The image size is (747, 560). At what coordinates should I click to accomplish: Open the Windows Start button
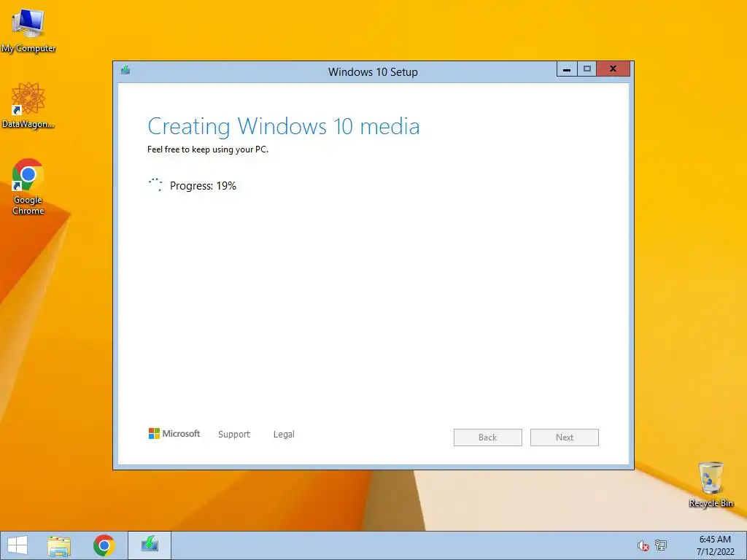pyautogui.click(x=18, y=545)
